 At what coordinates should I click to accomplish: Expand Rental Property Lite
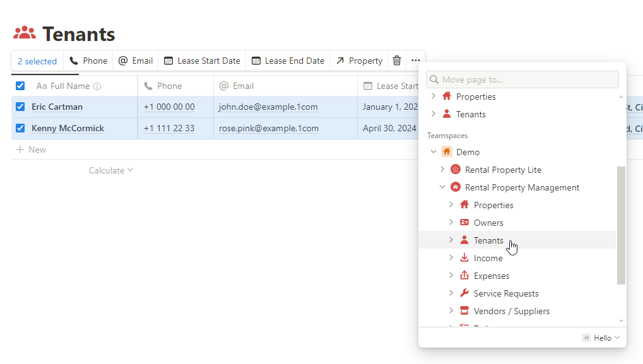point(442,169)
